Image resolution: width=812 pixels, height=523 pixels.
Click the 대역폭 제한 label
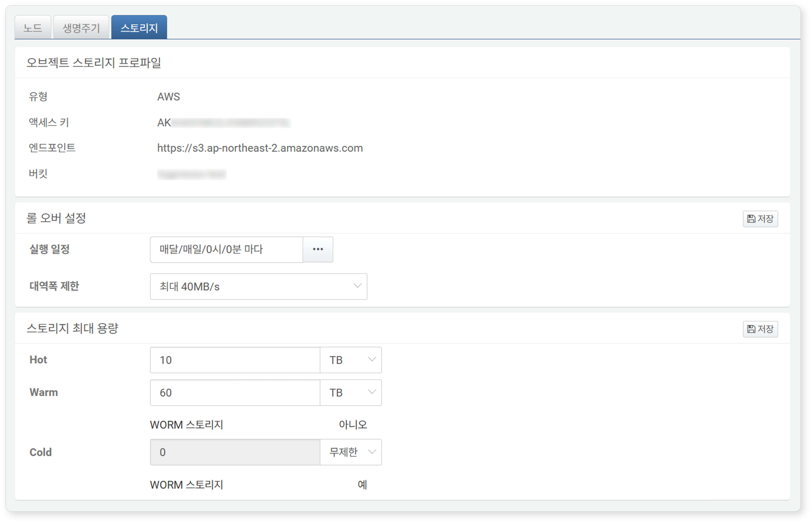[x=54, y=286]
